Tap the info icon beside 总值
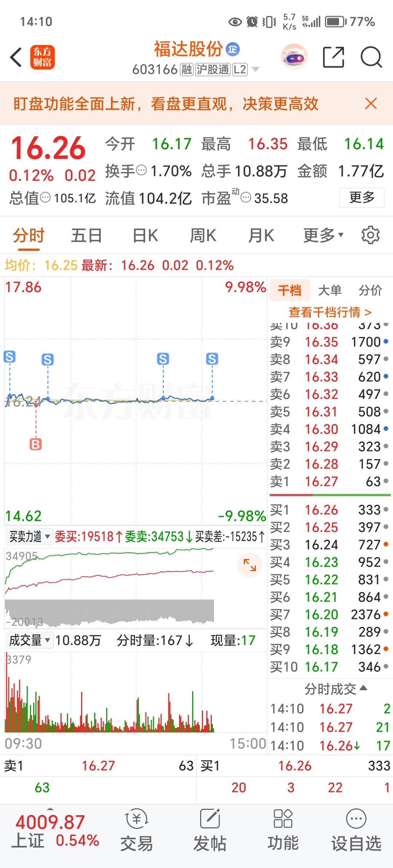393x868 pixels. click(x=45, y=198)
